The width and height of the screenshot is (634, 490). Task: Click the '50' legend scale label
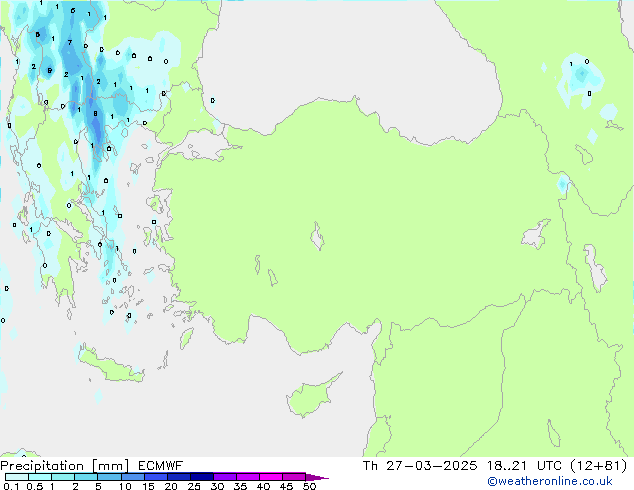(309, 486)
